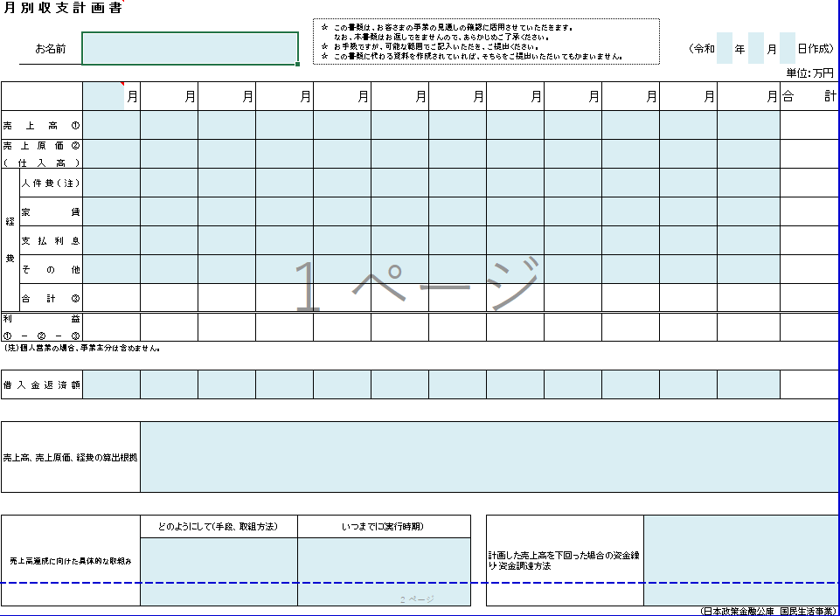This screenshot has width=840, height=616.
Task: Click the 月別収支計画書 title text
Action: (x=63, y=8)
